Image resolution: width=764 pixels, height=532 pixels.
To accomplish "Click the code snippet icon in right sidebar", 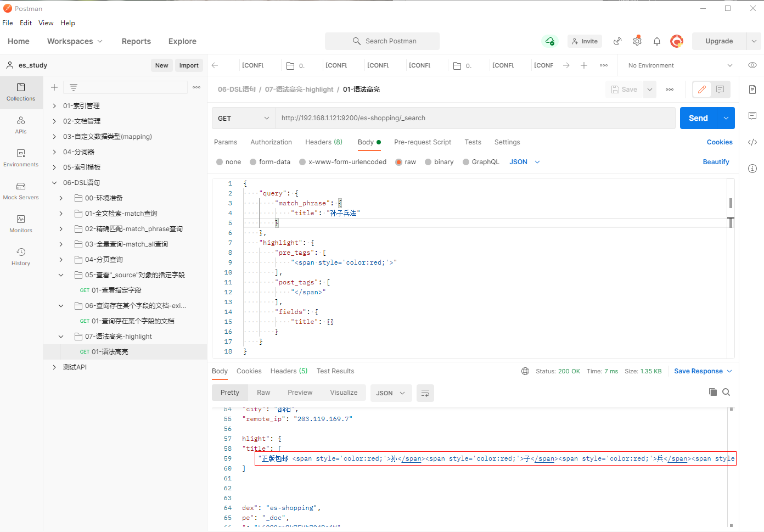I will click(752, 142).
